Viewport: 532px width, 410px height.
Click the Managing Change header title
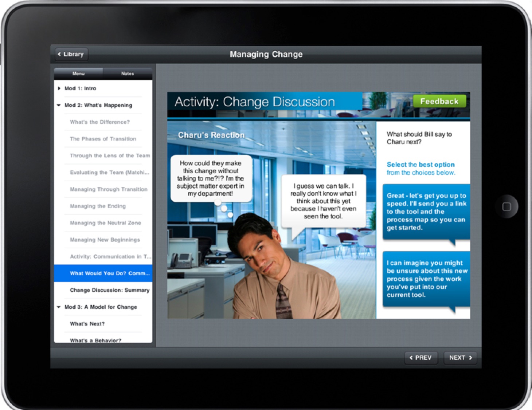266,54
